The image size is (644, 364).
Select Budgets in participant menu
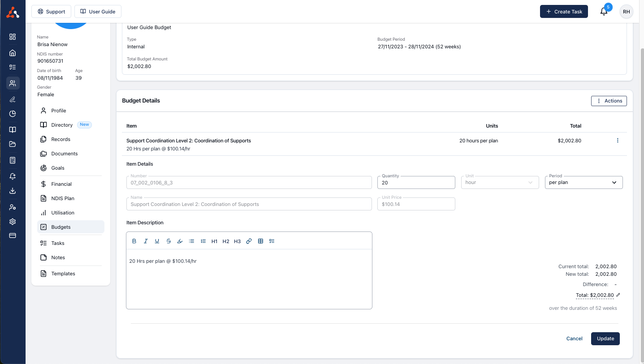[x=71, y=227]
